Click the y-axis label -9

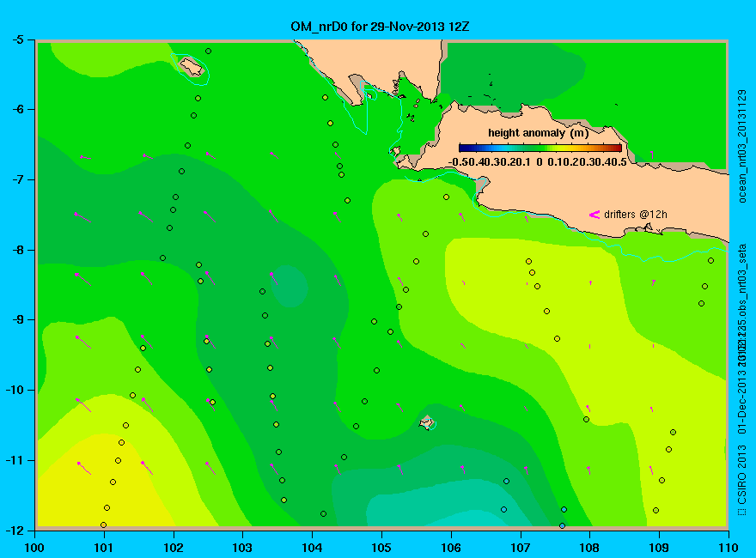click(x=17, y=320)
